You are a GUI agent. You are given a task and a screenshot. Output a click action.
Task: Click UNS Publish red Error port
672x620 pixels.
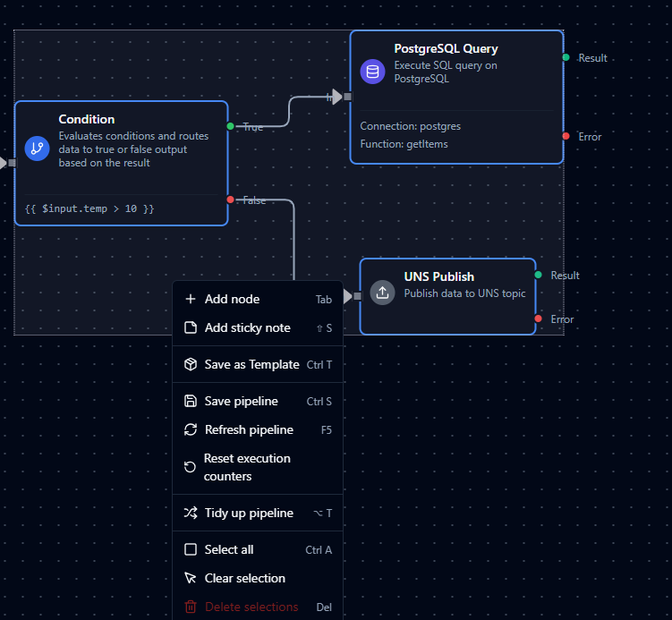(538, 318)
